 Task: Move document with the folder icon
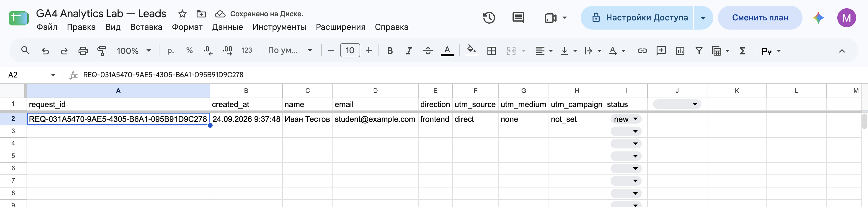(201, 14)
